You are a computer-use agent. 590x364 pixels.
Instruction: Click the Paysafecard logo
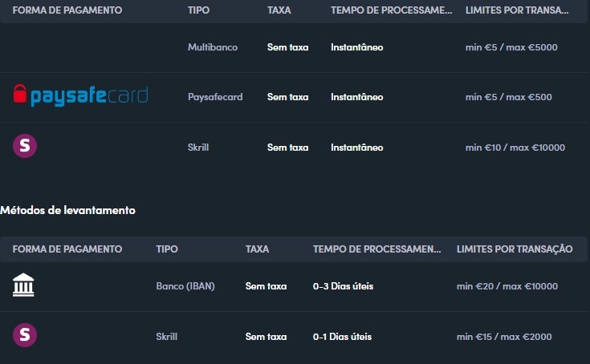[x=80, y=95]
